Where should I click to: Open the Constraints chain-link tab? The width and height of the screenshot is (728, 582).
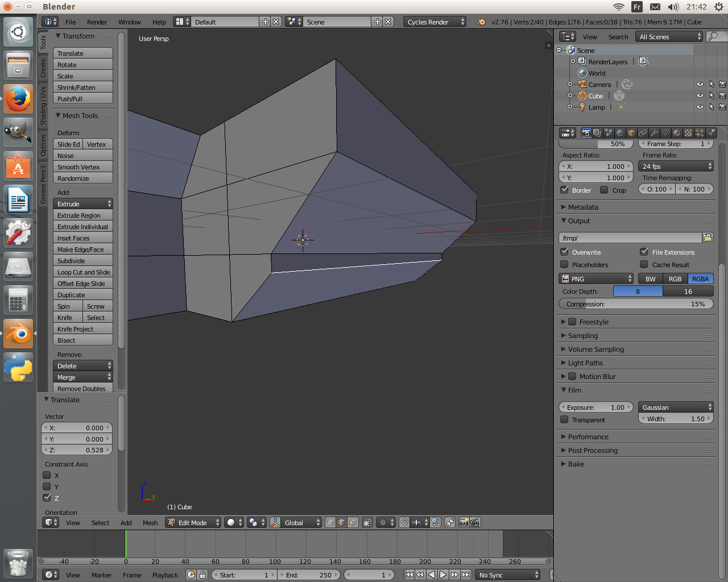coord(643,133)
